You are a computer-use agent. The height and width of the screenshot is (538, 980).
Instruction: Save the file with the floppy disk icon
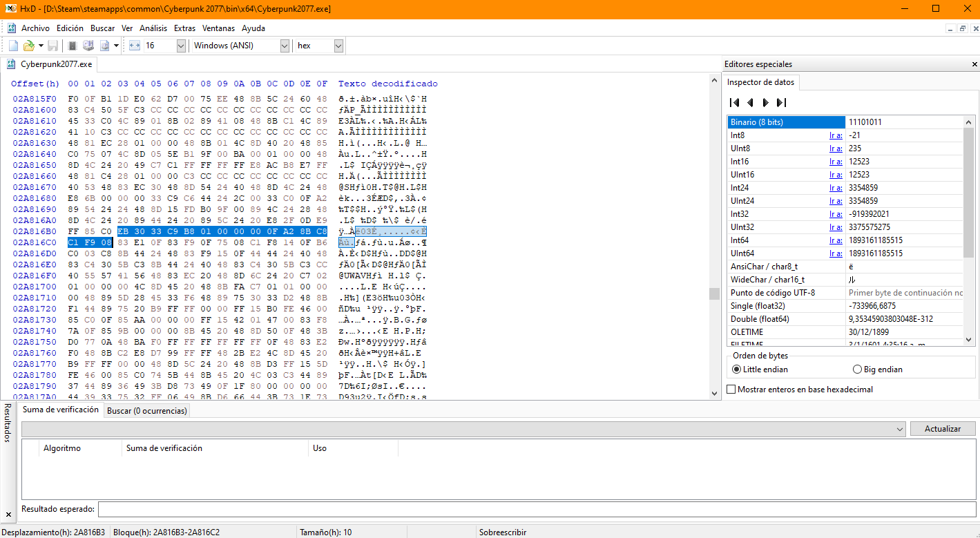click(x=53, y=46)
